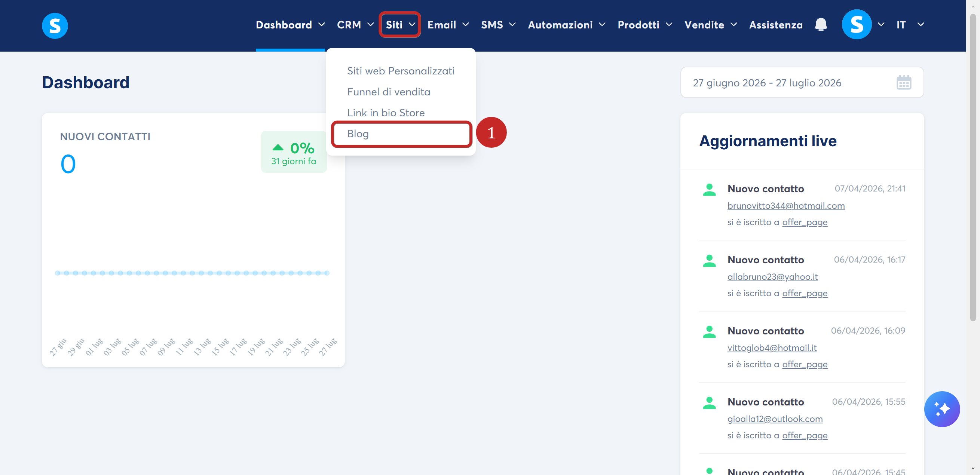Click the timestamp 07/04/2026, 21:41
Viewport: 980px width, 475px height.
tap(870, 189)
